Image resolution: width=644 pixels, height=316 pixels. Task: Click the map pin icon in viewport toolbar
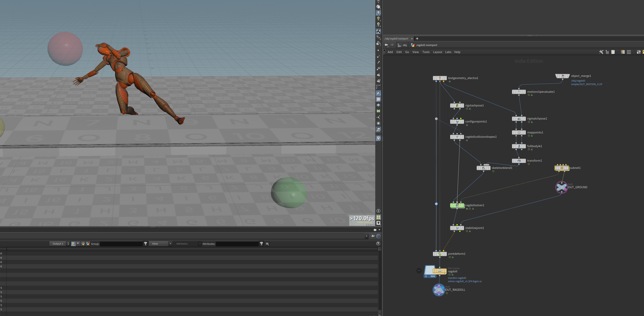(378, 138)
